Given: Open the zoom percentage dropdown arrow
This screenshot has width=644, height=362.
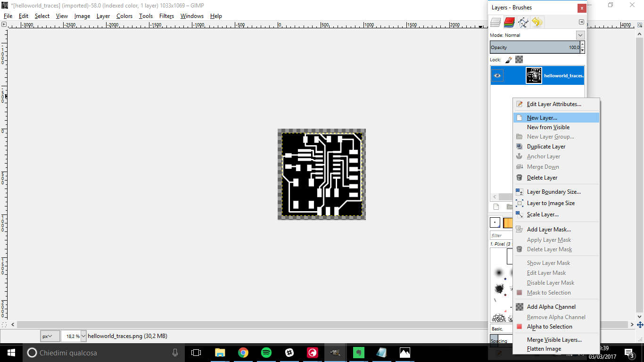Looking at the screenshot, I should coord(83,336).
